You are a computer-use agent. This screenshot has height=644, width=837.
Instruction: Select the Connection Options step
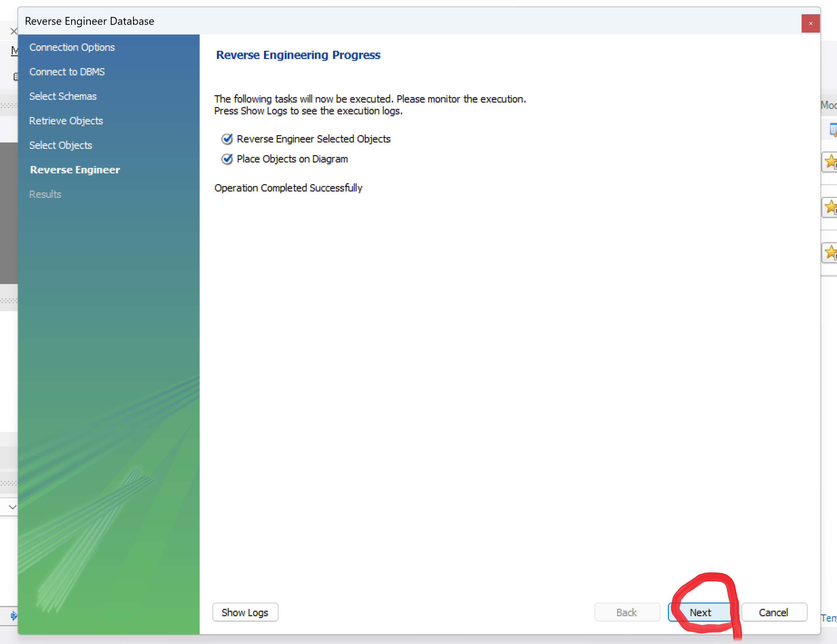[72, 47]
